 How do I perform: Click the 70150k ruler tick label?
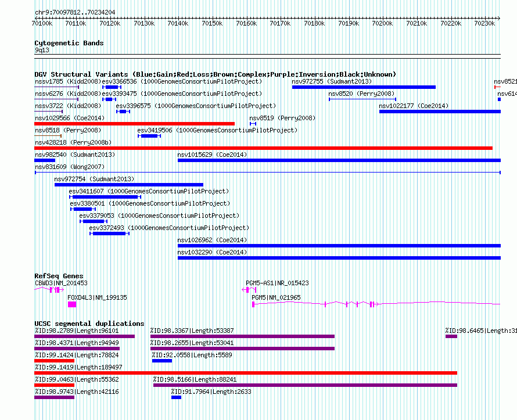click(x=212, y=23)
